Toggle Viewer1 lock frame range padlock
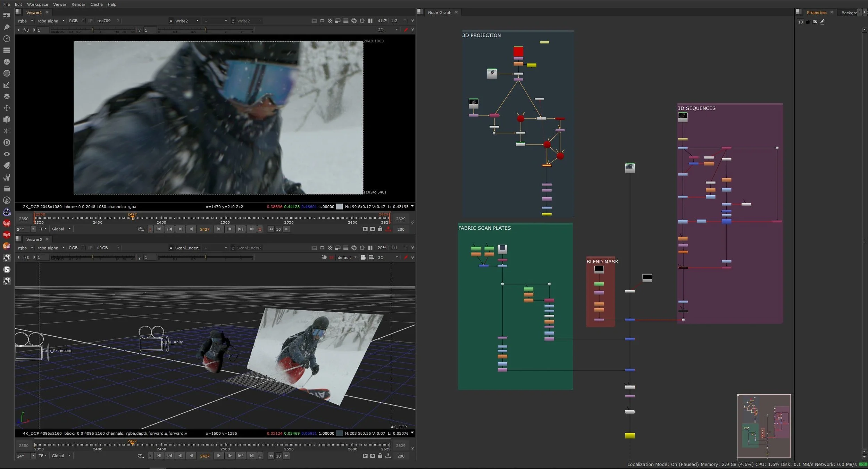Viewport: 868px width, 469px height. (x=380, y=229)
